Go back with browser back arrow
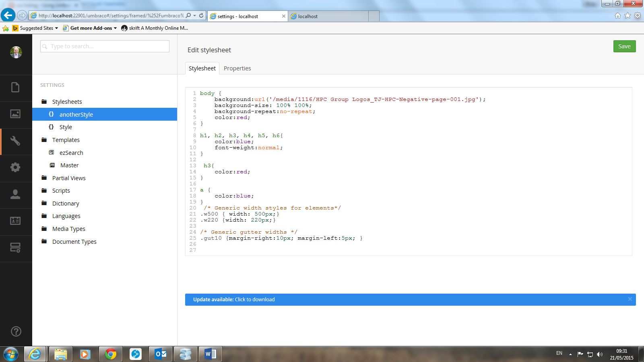Screen dimensions: 644x362 tap(8, 15)
